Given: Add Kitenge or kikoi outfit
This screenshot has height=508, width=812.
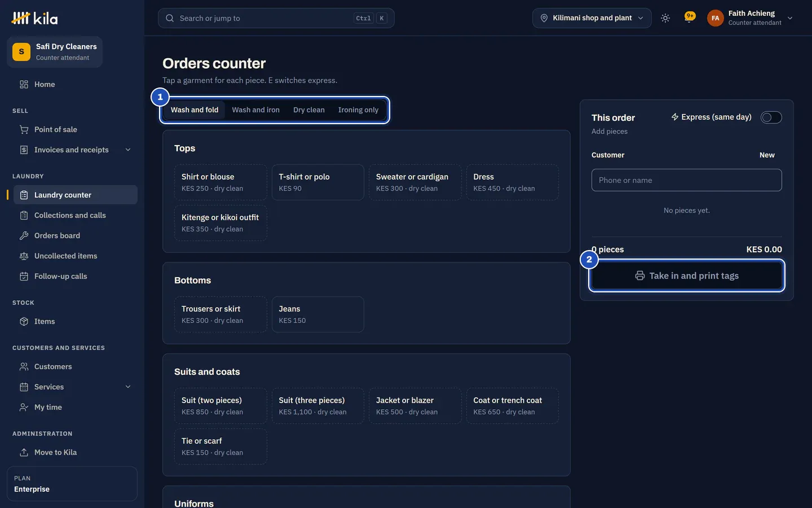Looking at the screenshot, I should pos(220,223).
